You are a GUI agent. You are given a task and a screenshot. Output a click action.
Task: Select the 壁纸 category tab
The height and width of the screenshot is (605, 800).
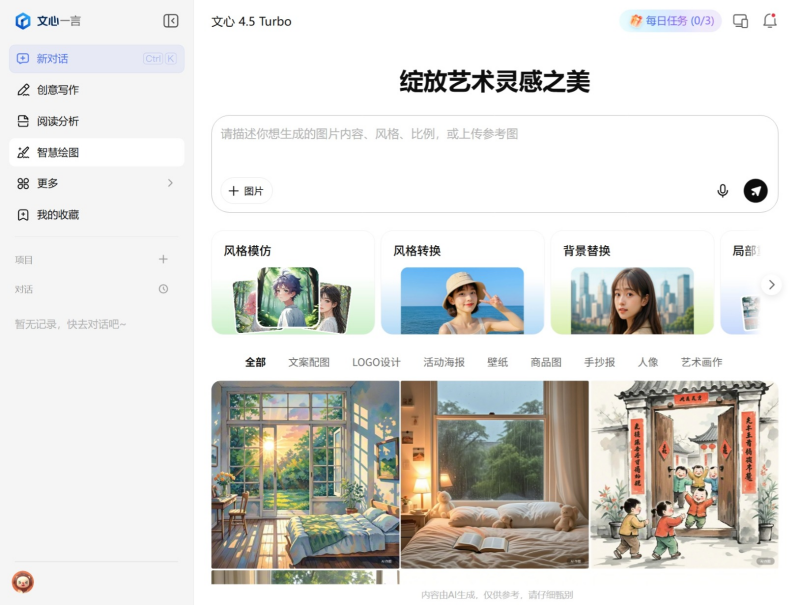point(497,362)
